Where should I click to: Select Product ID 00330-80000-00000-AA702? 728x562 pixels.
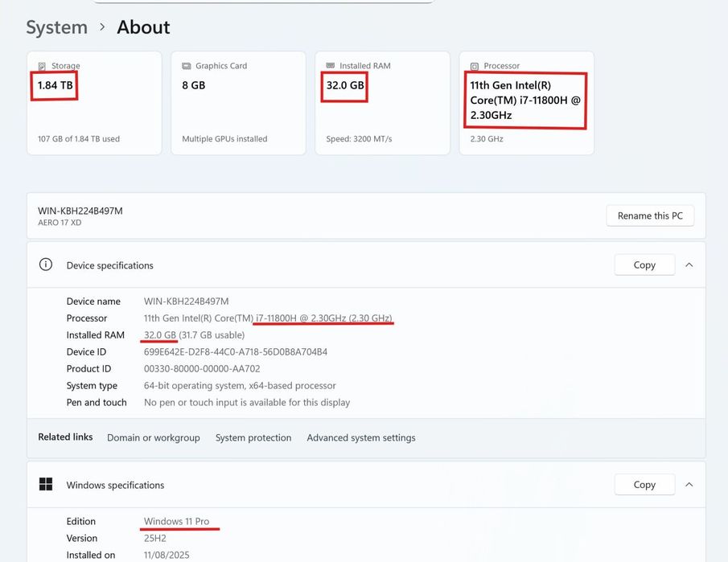202,369
